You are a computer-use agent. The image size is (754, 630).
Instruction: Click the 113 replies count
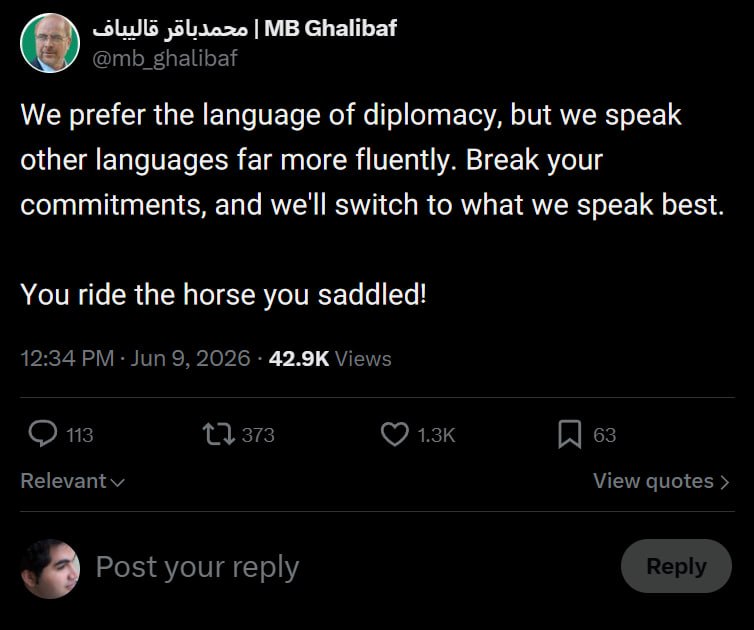(x=80, y=435)
